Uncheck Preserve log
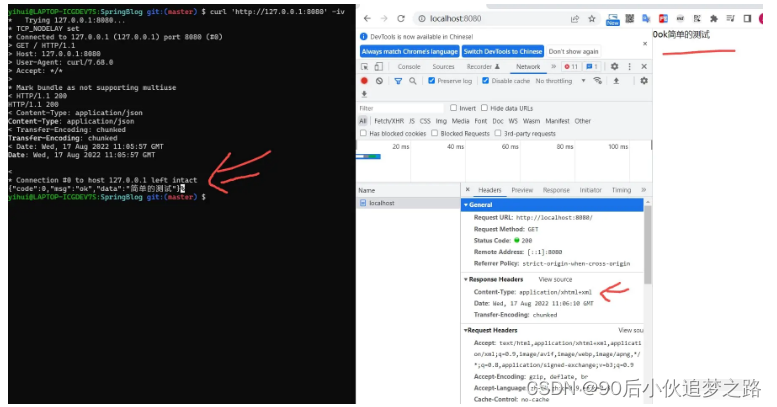 click(x=432, y=81)
